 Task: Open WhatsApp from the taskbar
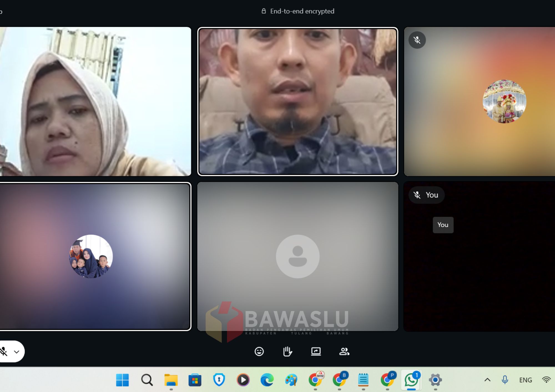tap(411, 380)
